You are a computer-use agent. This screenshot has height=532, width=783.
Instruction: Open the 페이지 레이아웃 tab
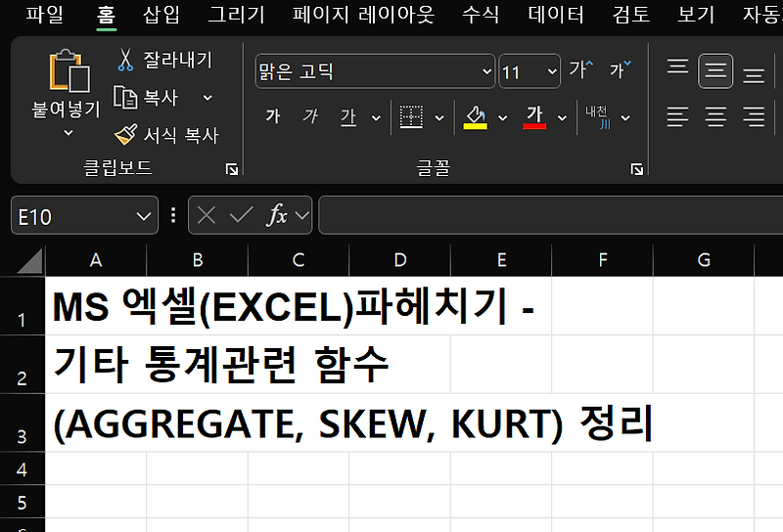coord(363,14)
